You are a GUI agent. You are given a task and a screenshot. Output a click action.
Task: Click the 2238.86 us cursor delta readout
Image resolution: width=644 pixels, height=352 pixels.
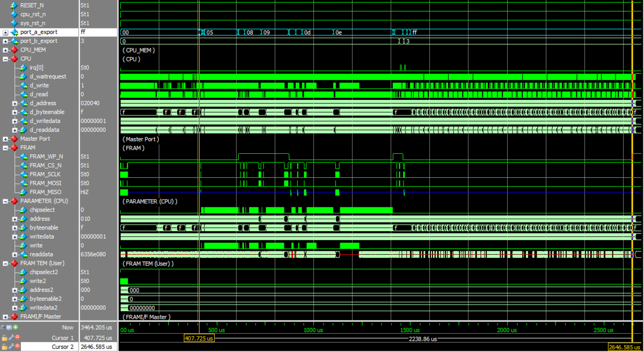(x=423, y=340)
